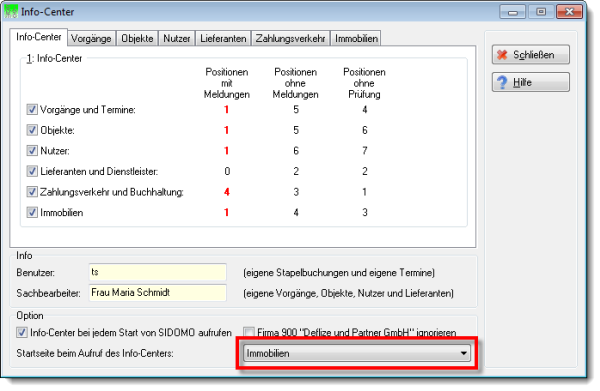The height and width of the screenshot is (391, 600).
Task: Select the Info-Center tab
Action: coord(39,37)
